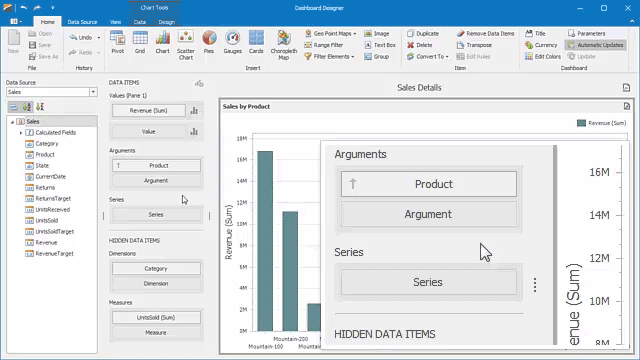640x360 pixels.
Task: Select the CurrentDate field
Action: point(51,177)
